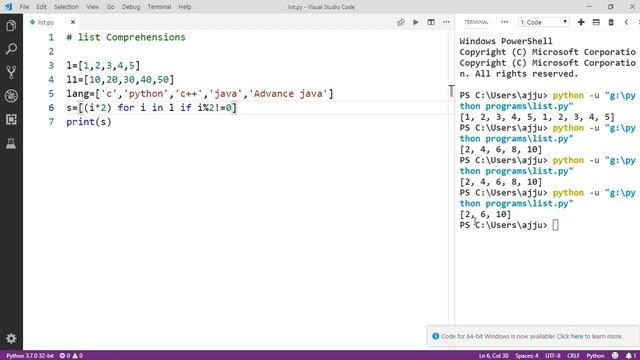The width and height of the screenshot is (640, 360).
Task: Click terminal output [1, 2, 3, 4, 5, 1, 2, 3, 4, 5]
Action: pyautogui.click(x=537, y=117)
